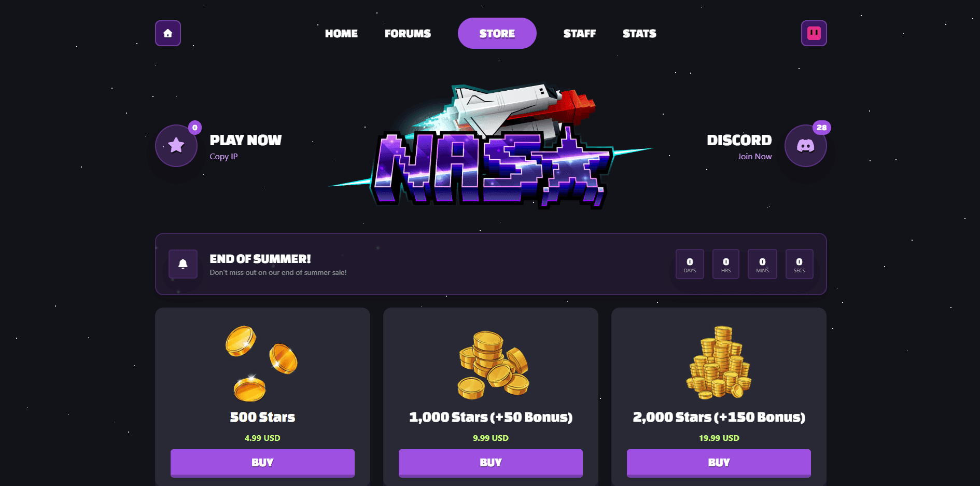The height and width of the screenshot is (486, 980).
Task: Buy the 500 Stars package
Action: point(262,463)
